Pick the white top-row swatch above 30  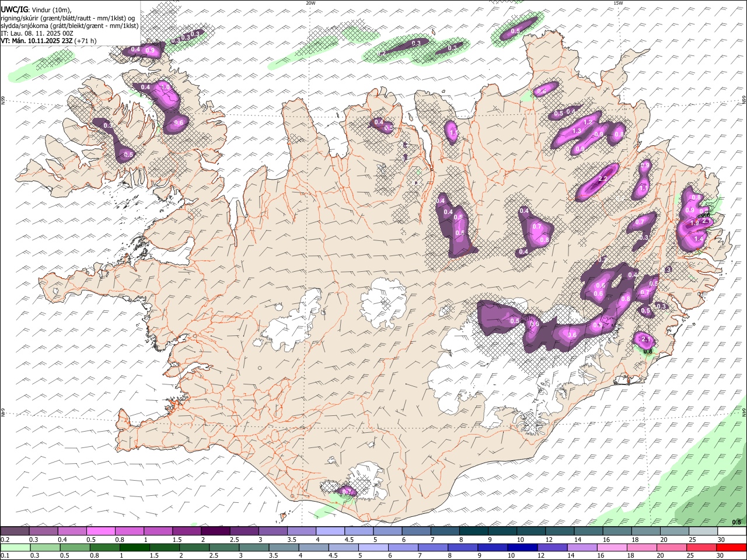pyautogui.click(x=732, y=531)
